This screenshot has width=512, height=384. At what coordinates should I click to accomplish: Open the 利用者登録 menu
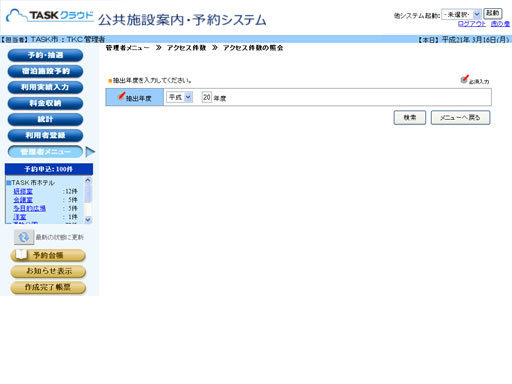click(45, 135)
